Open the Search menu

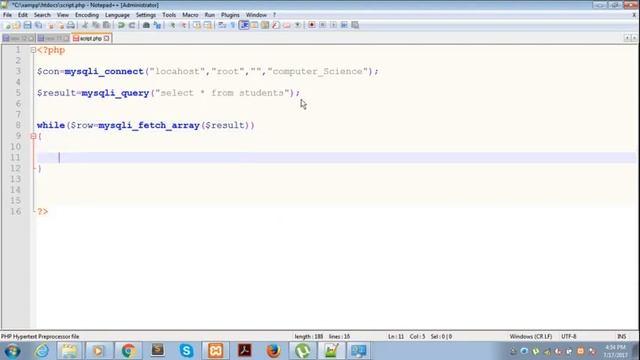pos(42,15)
